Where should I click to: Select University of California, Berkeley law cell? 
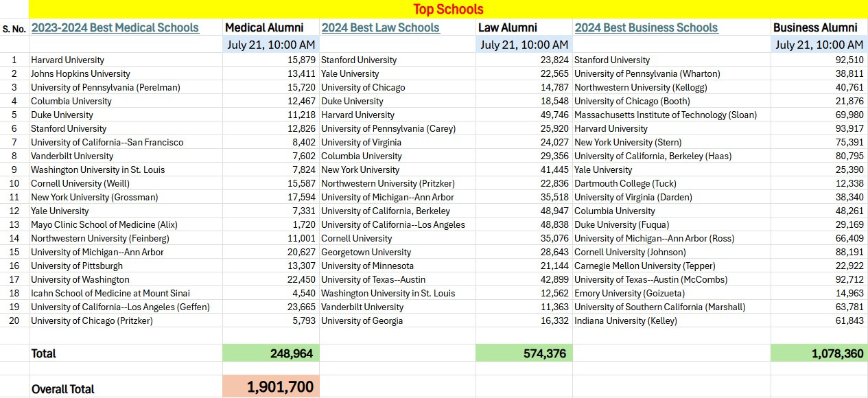[398, 211]
